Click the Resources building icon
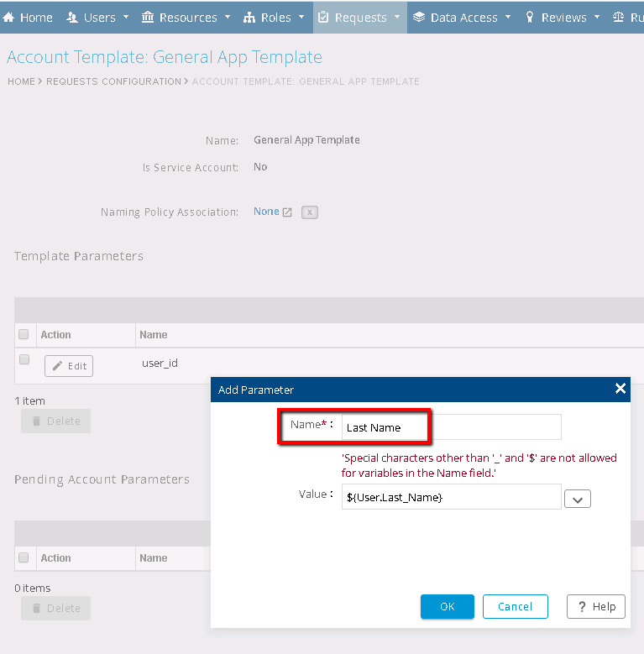Screen dimensions: 644x654 tap(148, 18)
